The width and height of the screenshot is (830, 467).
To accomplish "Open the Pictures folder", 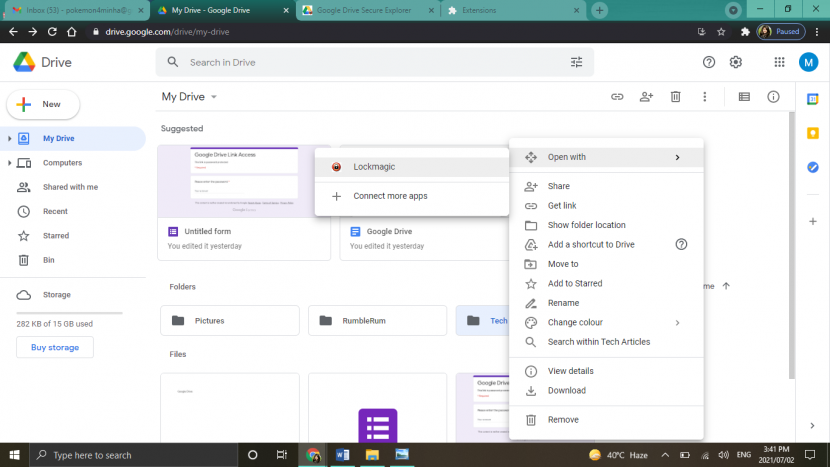I will click(x=230, y=320).
